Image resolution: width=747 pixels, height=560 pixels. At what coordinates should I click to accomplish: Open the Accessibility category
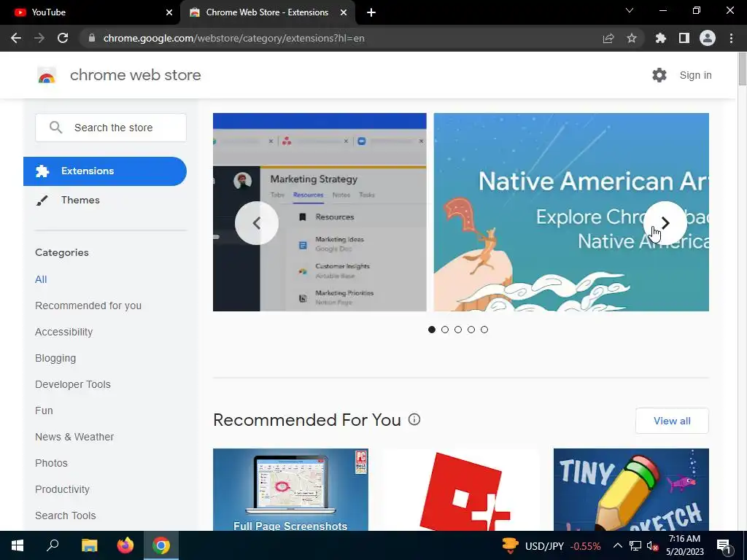click(64, 332)
